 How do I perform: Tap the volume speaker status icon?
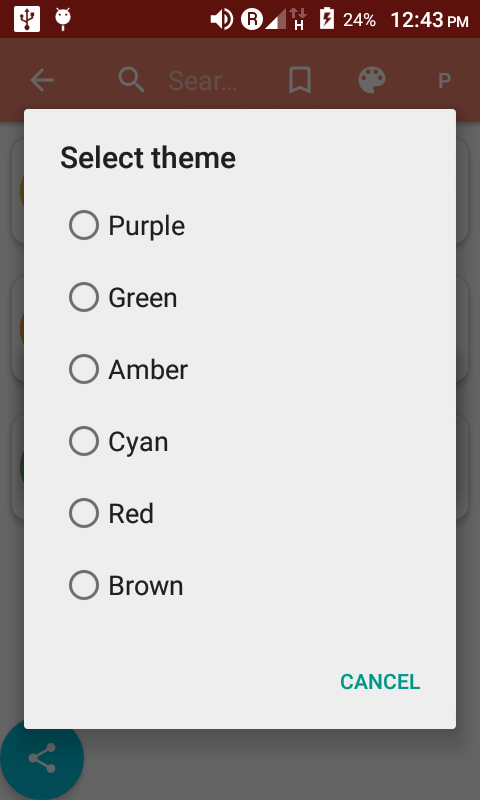click(x=221, y=20)
